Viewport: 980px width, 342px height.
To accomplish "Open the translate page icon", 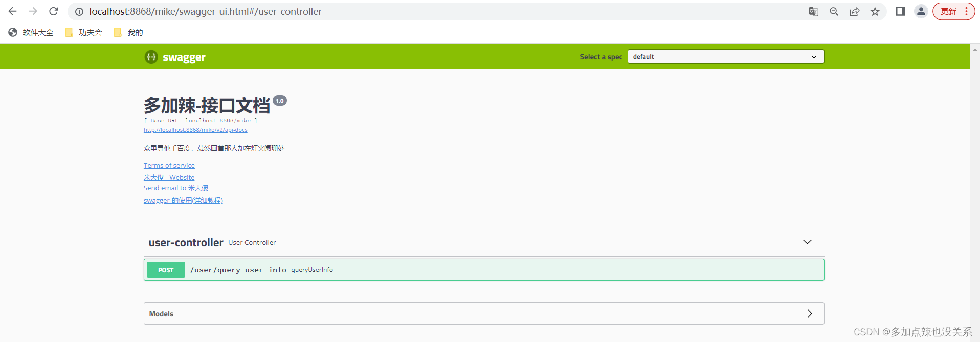I will 813,12.
